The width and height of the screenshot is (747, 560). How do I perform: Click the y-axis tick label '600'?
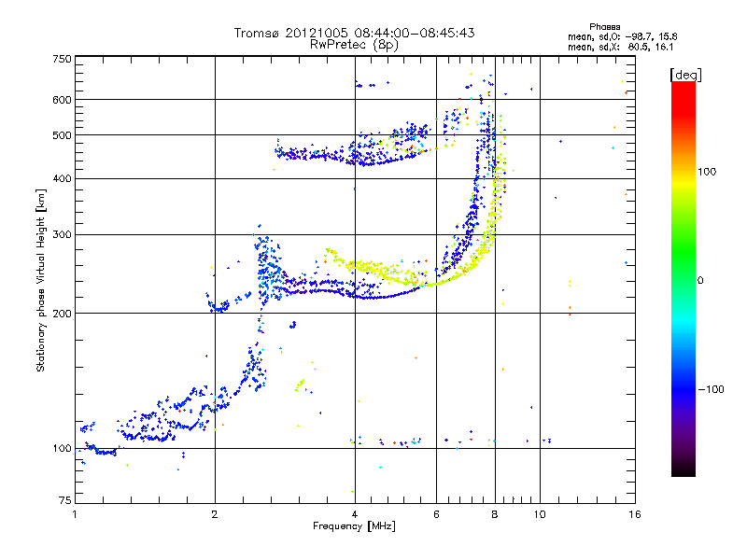click(62, 100)
